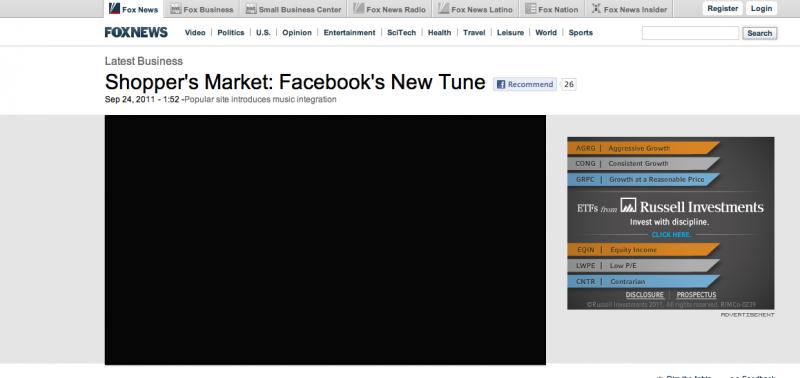
Task: Open the World section
Action: (546, 33)
